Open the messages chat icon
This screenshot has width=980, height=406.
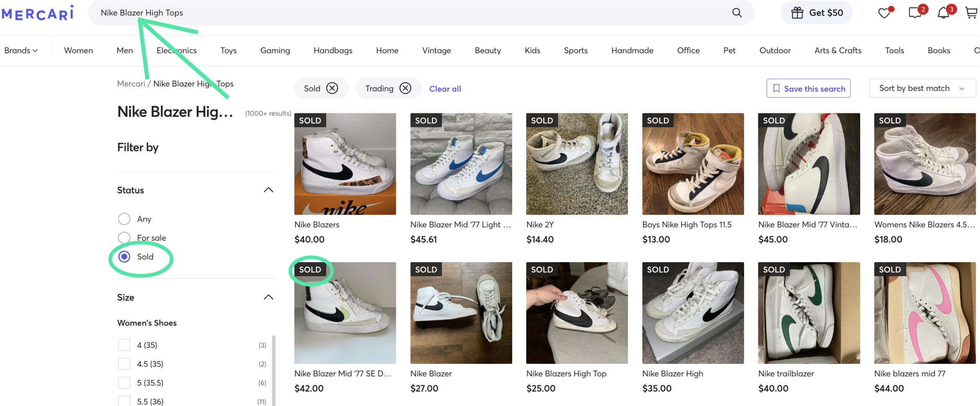point(915,13)
